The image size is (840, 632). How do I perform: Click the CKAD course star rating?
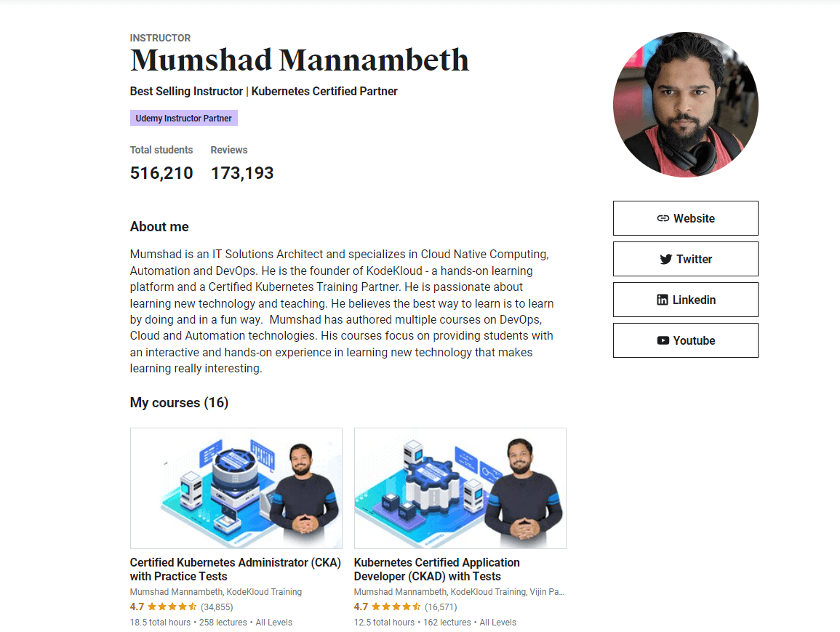396,607
